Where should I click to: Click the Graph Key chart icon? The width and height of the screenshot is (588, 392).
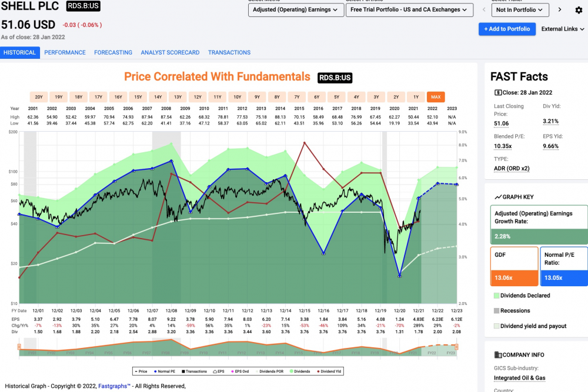498,197
